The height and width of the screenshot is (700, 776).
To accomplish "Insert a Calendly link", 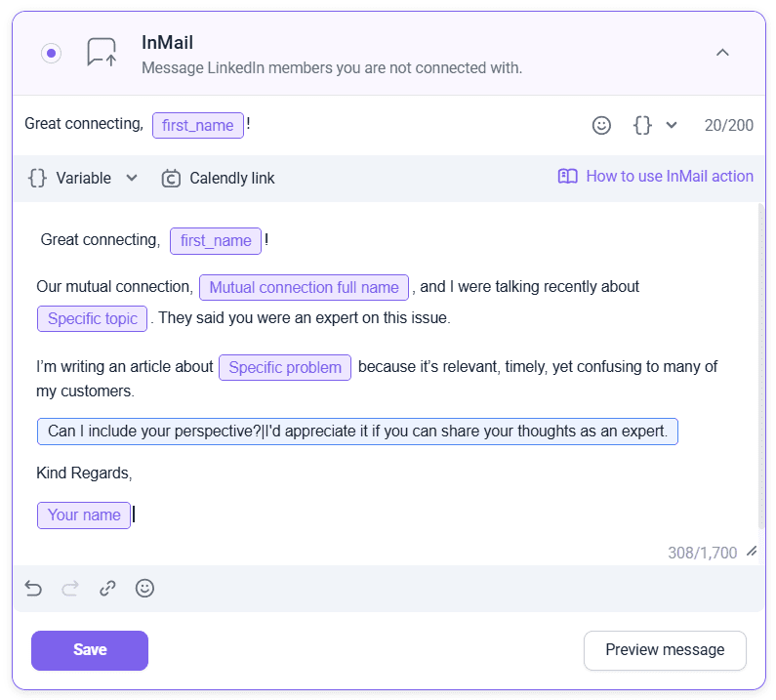I will pos(218,178).
